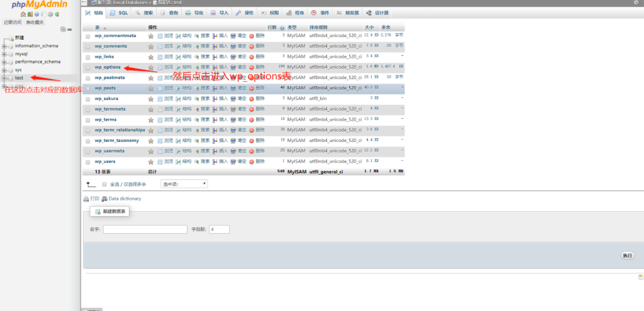
Task: Select the test database in tree
Action: 19,78
